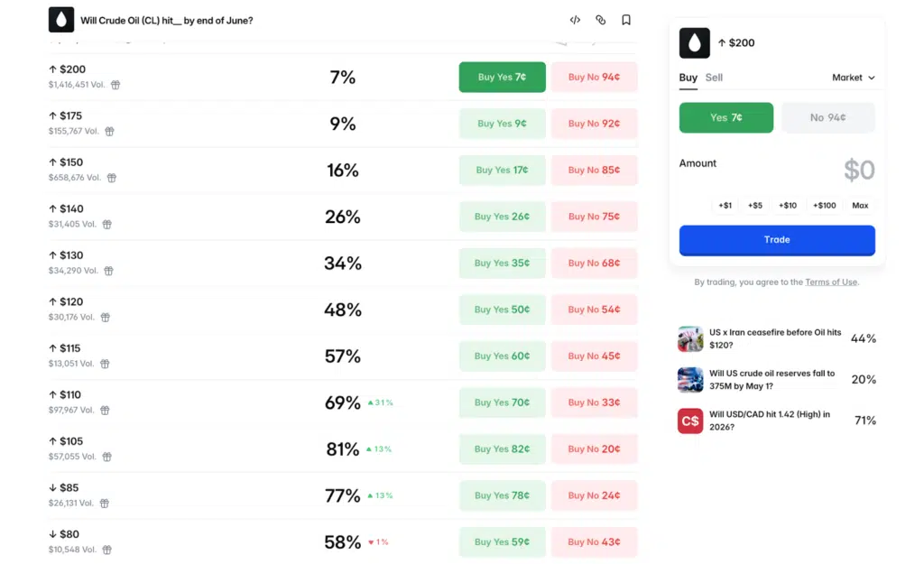Image resolution: width=924 pixels, height=564 pixels.
Task: Switch to the Buy tab
Action: (x=688, y=78)
